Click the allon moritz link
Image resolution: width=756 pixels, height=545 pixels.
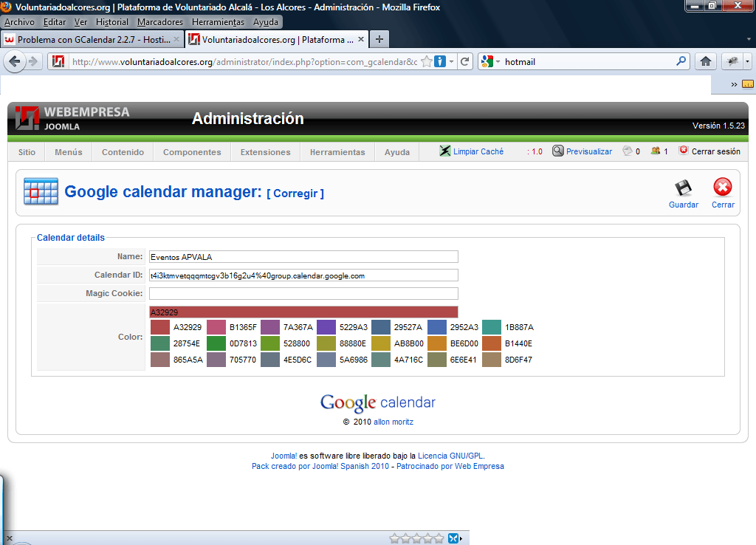coord(394,422)
